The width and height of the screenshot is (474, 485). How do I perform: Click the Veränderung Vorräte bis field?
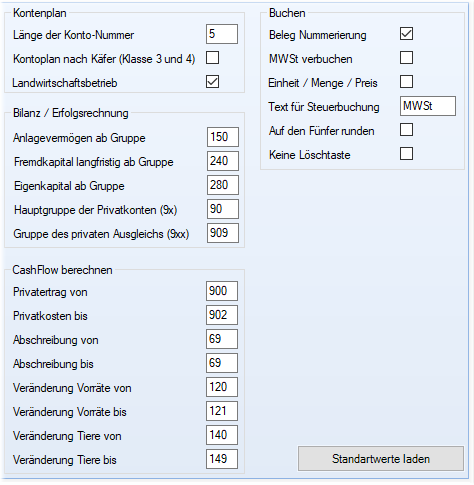222,411
